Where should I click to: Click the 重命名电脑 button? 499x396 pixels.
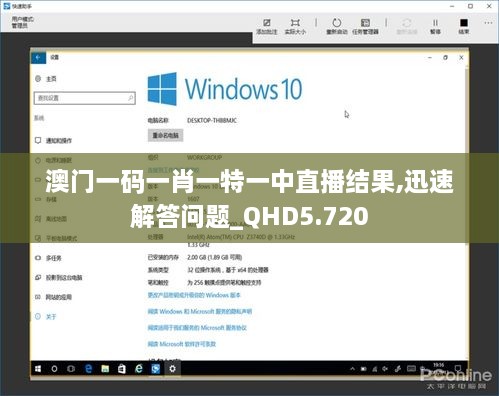165,135
